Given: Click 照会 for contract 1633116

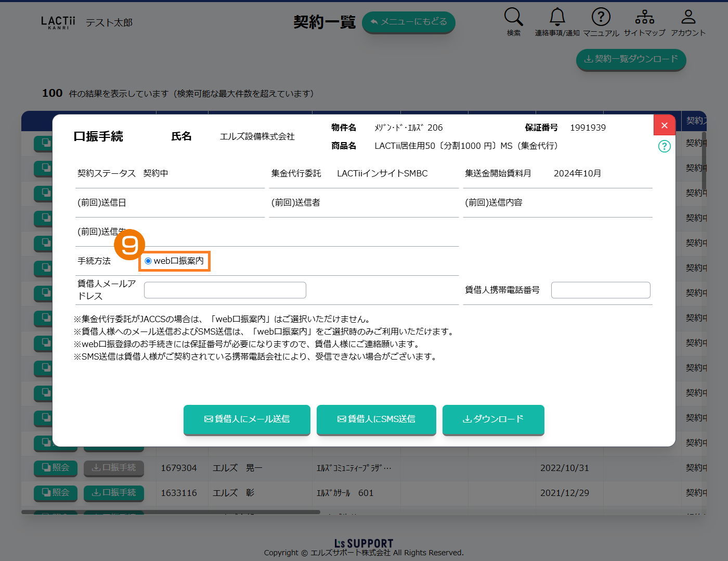Looking at the screenshot, I should [56, 493].
